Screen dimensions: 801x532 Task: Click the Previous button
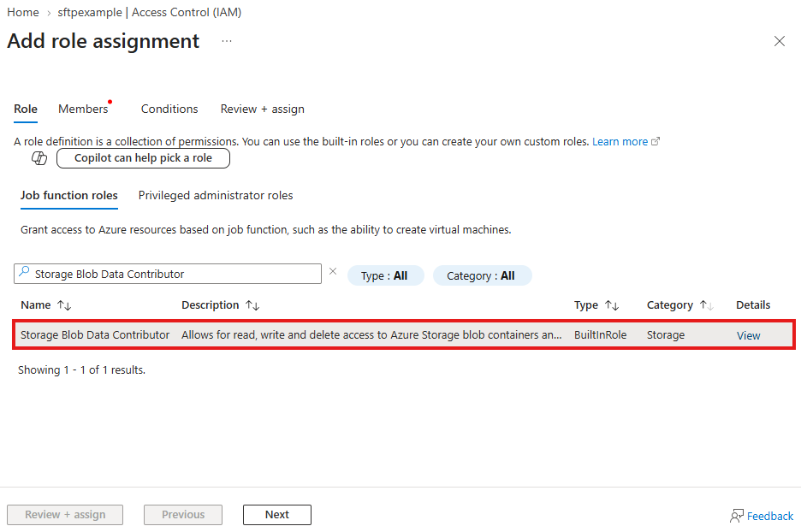click(x=183, y=515)
